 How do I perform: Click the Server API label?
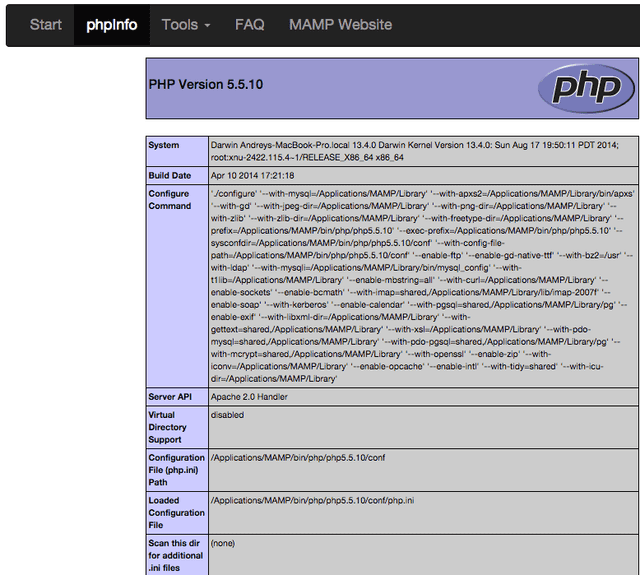coord(170,397)
